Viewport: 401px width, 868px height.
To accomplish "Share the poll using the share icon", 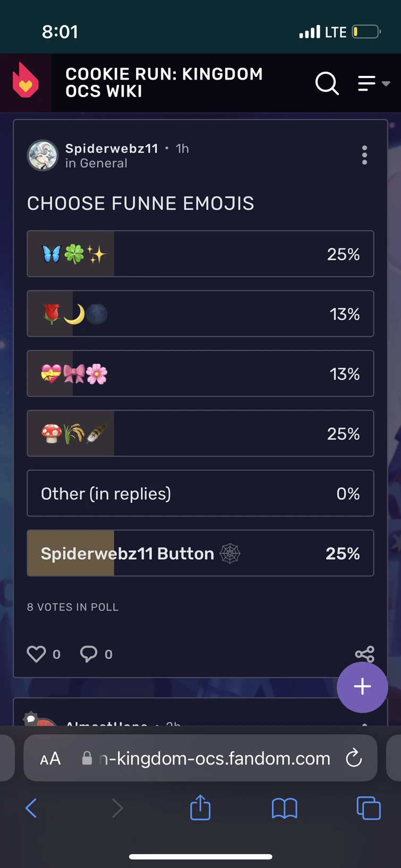I will [364, 654].
